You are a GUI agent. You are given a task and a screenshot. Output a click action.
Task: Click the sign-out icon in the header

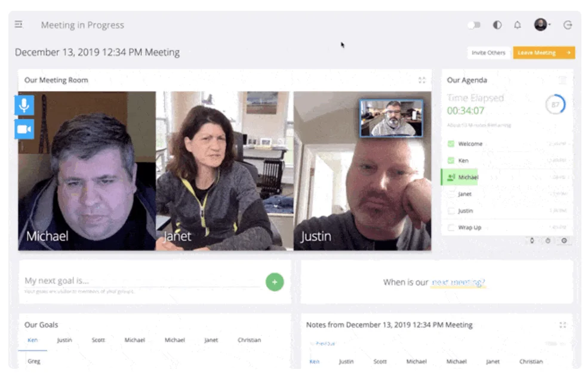point(567,25)
